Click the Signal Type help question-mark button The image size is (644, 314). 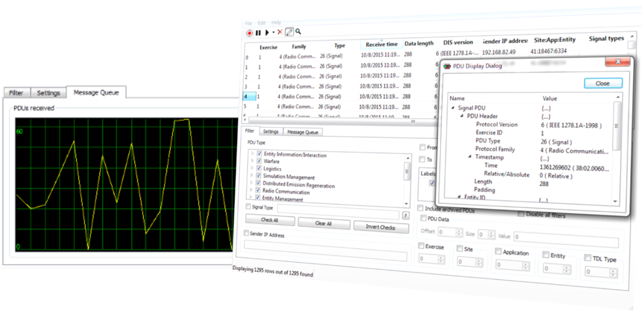click(406, 215)
